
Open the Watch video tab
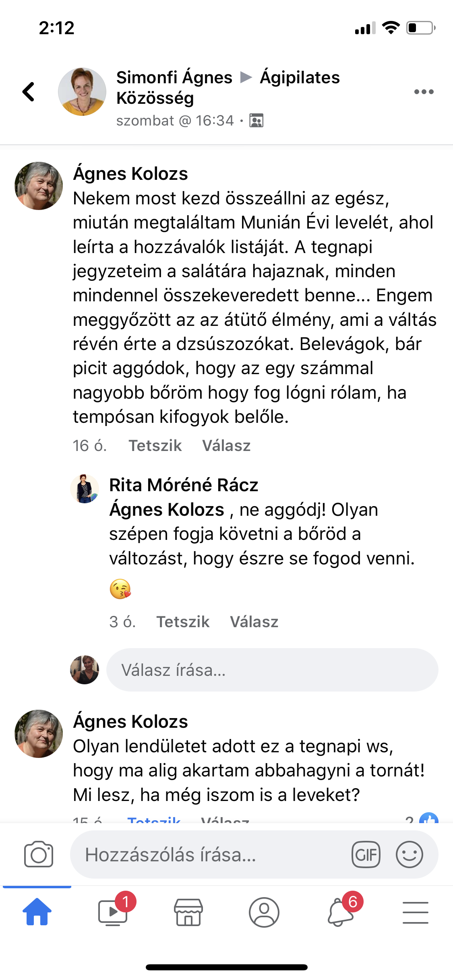113,912
